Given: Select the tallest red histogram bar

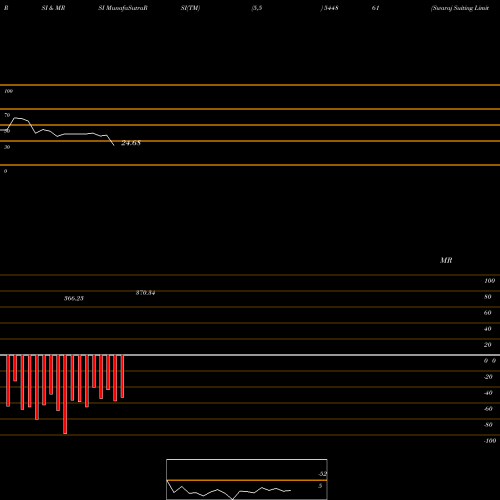Looking at the screenshot, I should point(65,394).
